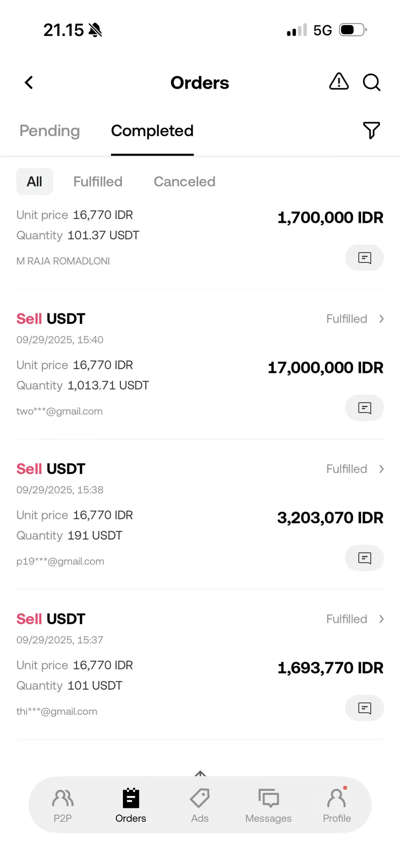Open the order filter funnel icon
This screenshot has width=400, height=868.
click(371, 131)
